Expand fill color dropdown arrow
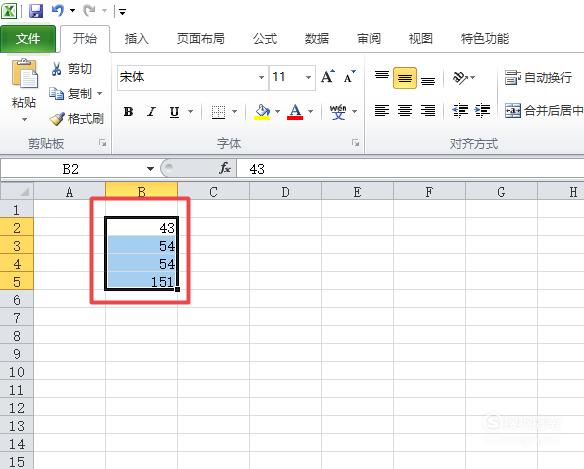584x469 pixels. pyautogui.click(x=277, y=111)
